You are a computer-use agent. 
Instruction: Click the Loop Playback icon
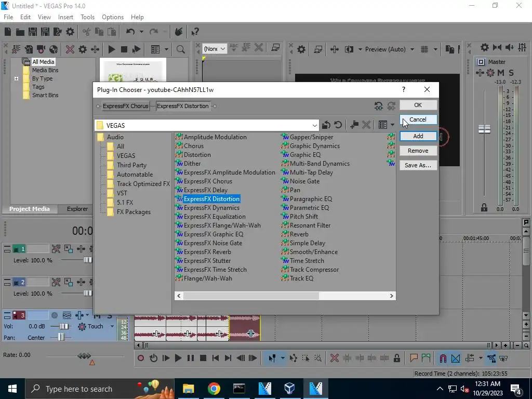pos(153,358)
